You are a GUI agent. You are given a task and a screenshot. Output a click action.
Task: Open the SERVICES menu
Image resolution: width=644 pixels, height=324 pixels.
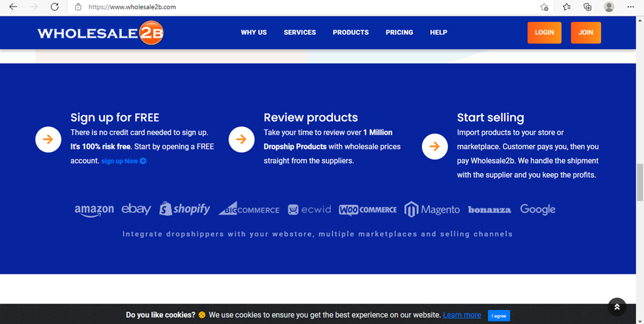(x=300, y=32)
